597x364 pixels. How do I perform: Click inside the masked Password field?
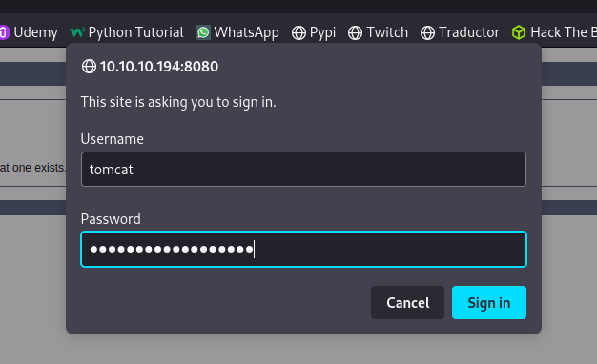point(303,249)
